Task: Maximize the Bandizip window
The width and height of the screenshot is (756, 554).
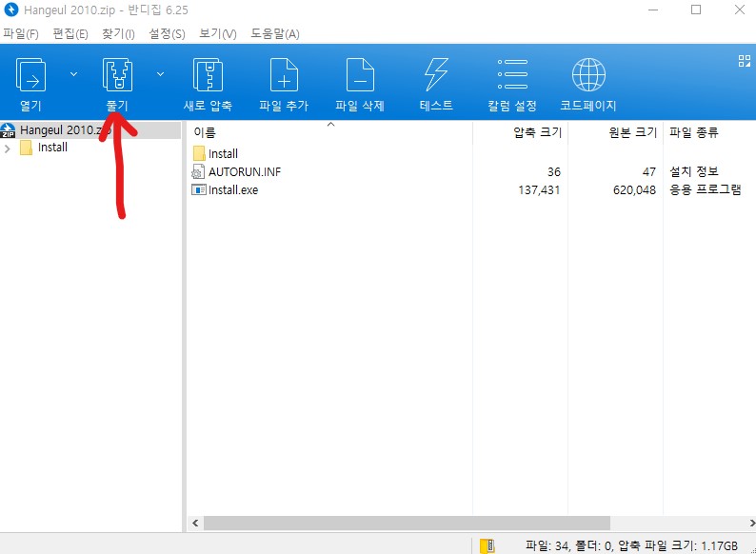Action: [x=696, y=10]
